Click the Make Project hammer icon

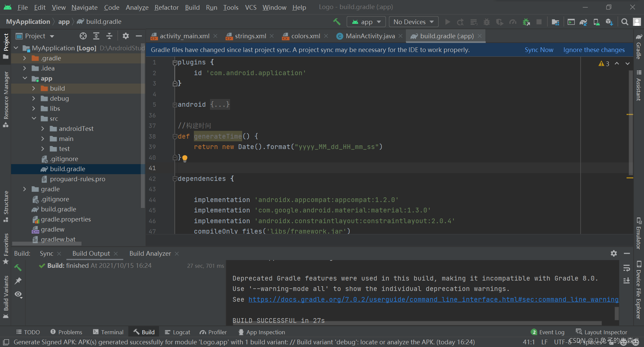coord(337,22)
